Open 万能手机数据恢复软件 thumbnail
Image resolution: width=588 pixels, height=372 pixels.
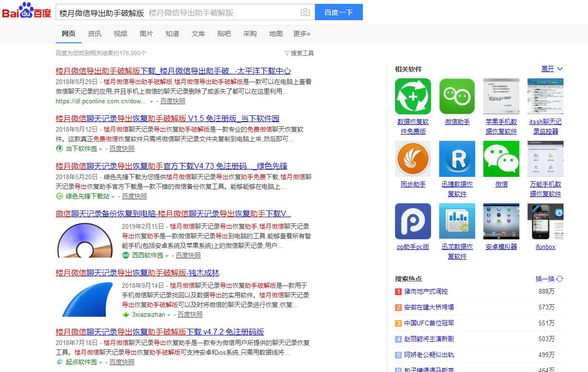coord(545,159)
